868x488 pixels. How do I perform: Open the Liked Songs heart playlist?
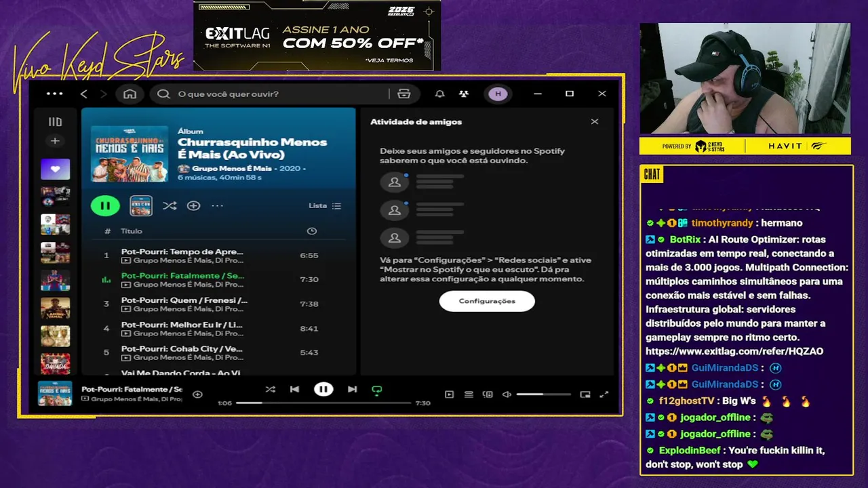click(x=55, y=169)
